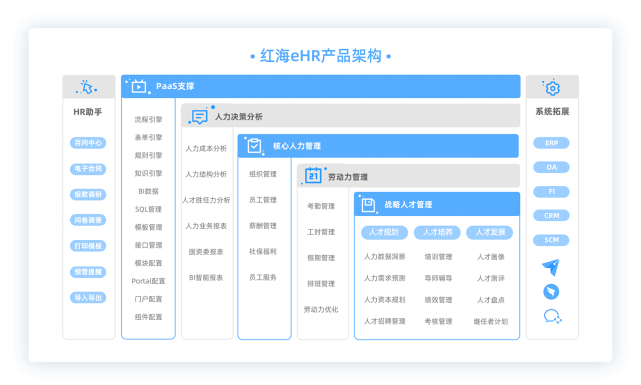Image resolution: width=641 pixels, height=385 pixels.
Task: Select the ERP integration pill
Action: (x=551, y=143)
